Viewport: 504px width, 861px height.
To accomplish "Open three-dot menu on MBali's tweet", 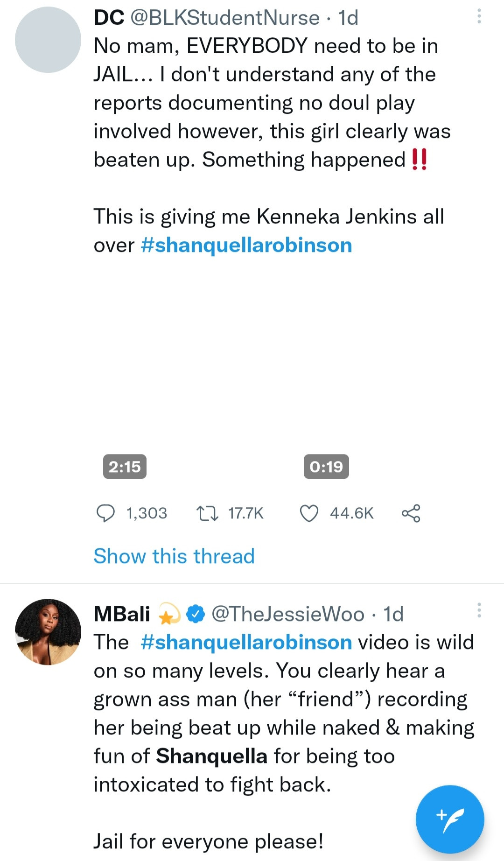I will coord(479,610).
